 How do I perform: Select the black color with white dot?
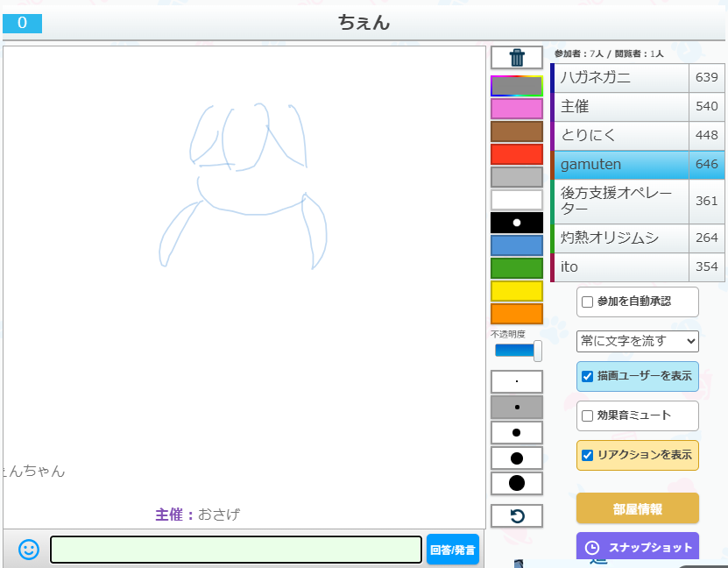pyautogui.click(x=517, y=223)
